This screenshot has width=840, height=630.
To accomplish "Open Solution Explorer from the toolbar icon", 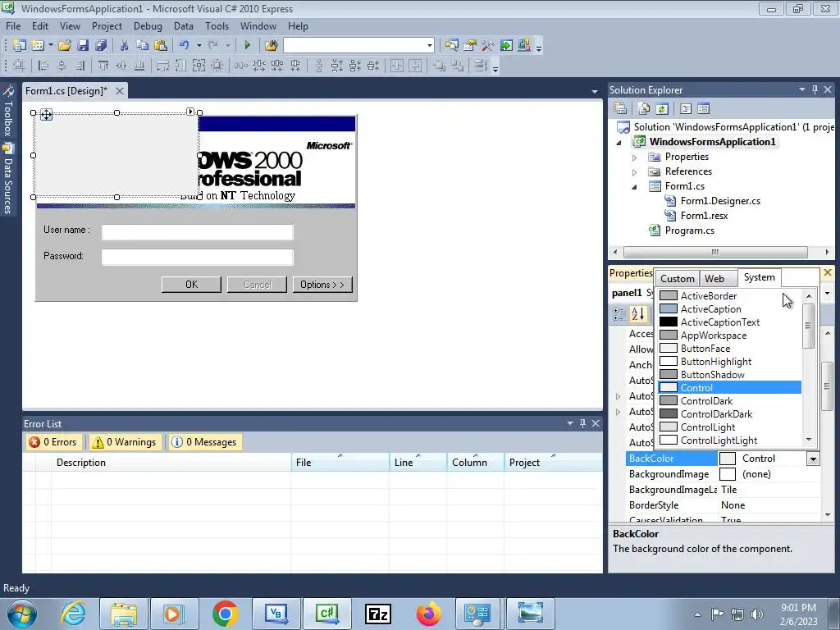I will pyautogui.click(x=452, y=46).
